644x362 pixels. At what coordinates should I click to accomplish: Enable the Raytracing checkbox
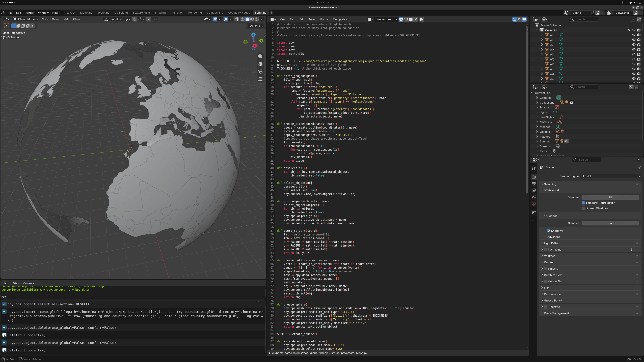click(546, 250)
